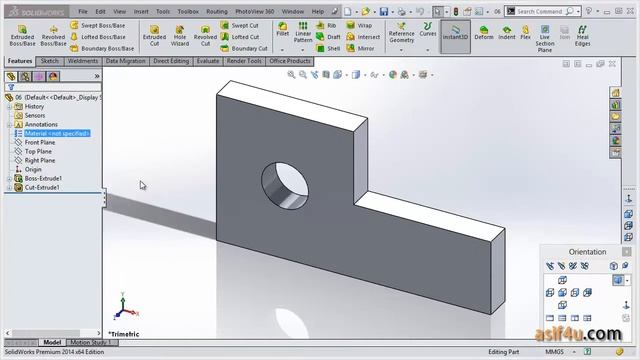Click the feature tree filter field
This screenshot has width=640, height=360.
coord(53,87)
